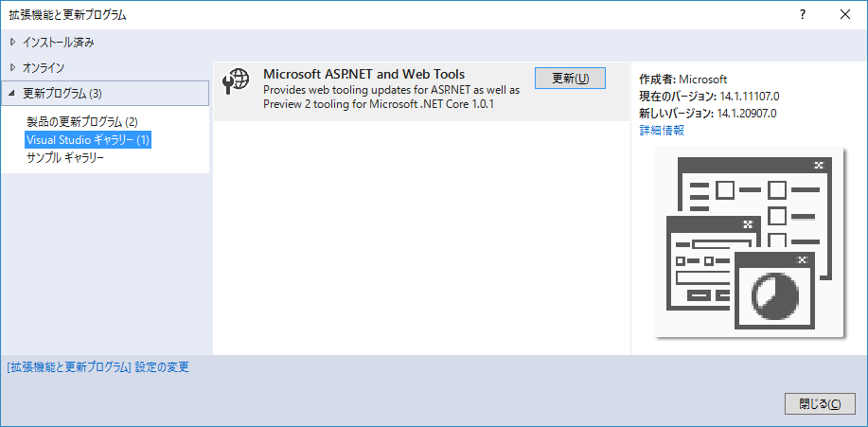Close the Extensions and Updates dialog via X
This screenshot has height=427, width=868.
pos(844,15)
